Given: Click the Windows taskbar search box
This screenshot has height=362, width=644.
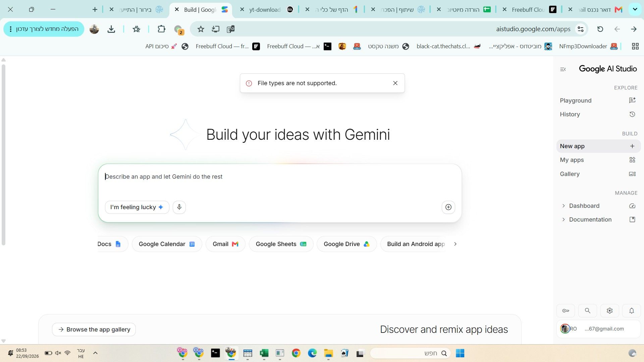Looking at the screenshot, I should coord(410,353).
